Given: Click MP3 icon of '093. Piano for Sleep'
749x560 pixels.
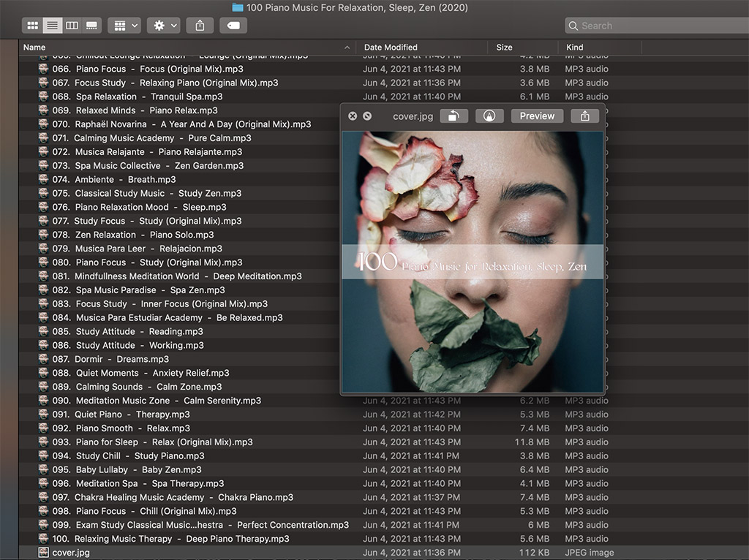Looking at the screenshot, I should tap(43, 442).
